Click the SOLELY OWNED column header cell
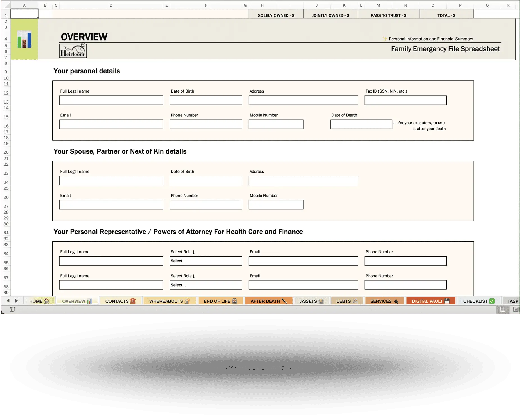The image size is (521, 420). point(276,15)
